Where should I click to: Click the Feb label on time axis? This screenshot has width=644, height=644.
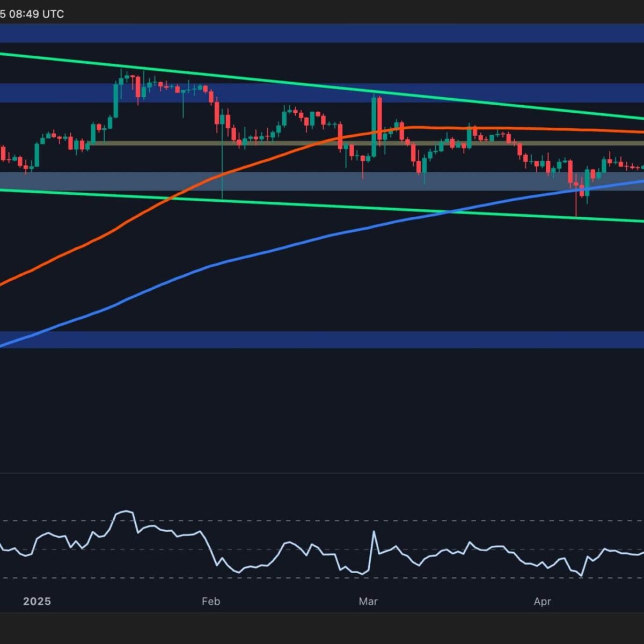pyautogui.click(x=211, y=601)
